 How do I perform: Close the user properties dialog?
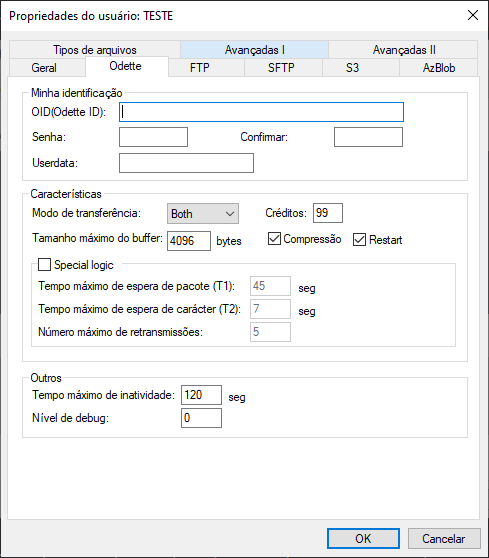pyautogui.click(x=473, y=15)
